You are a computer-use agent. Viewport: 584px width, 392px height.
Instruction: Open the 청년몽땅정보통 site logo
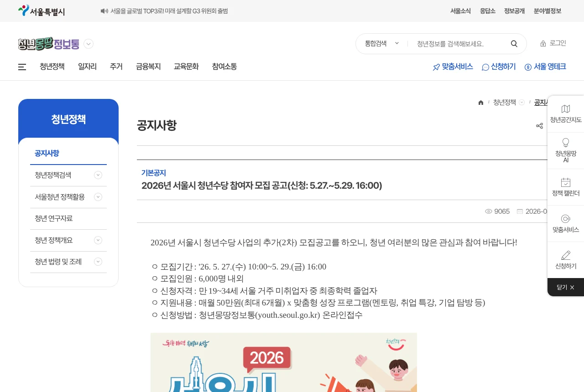(x=49, y=44)
